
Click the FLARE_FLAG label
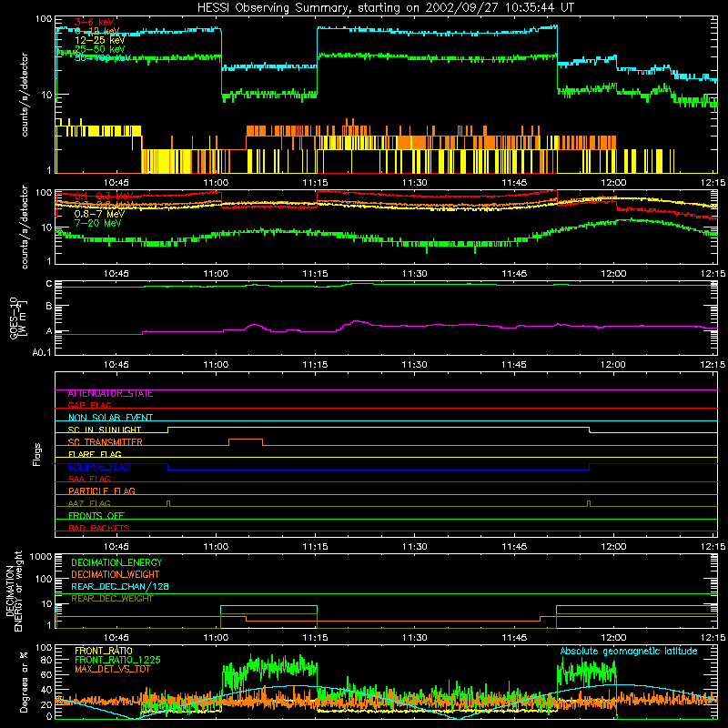95,454
